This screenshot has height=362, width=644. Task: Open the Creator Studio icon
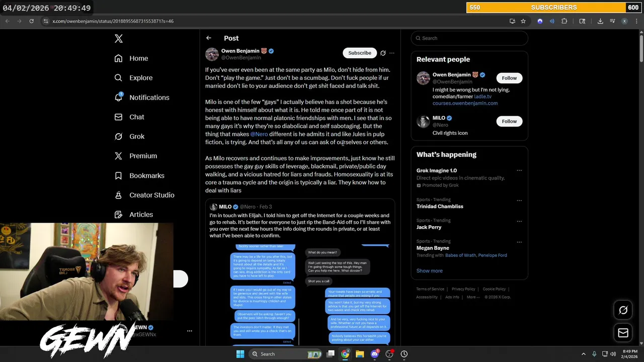pyautogui.click(x=118, y=195)
